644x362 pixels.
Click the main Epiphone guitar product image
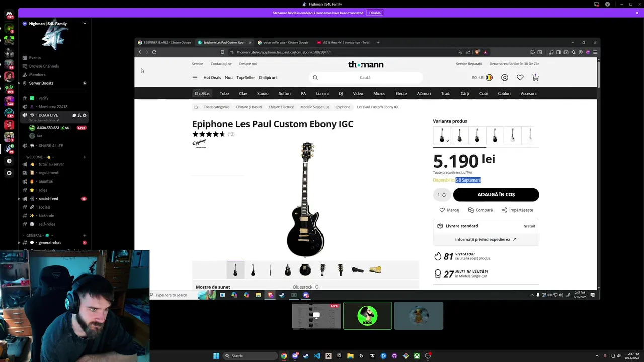[306, 200]
